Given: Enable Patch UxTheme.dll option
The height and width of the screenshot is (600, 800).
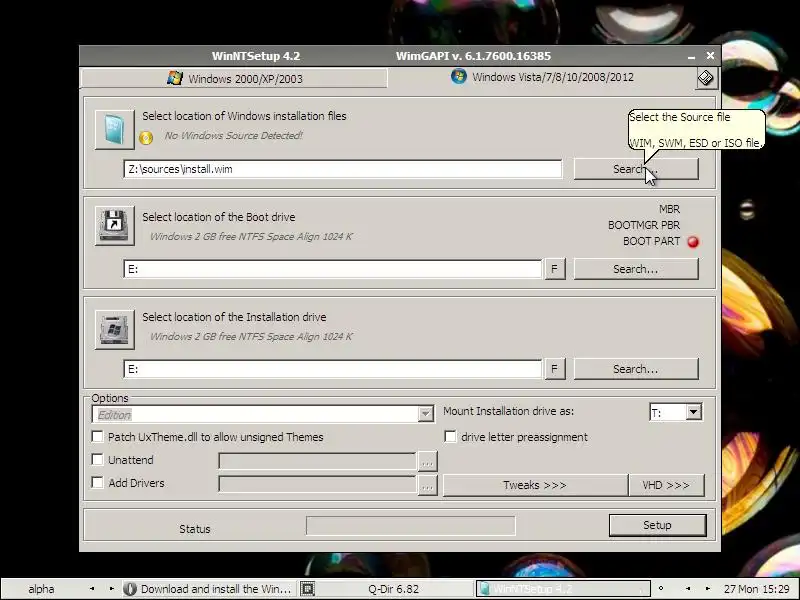Looking at the screenshot, I should pos(97,437).
